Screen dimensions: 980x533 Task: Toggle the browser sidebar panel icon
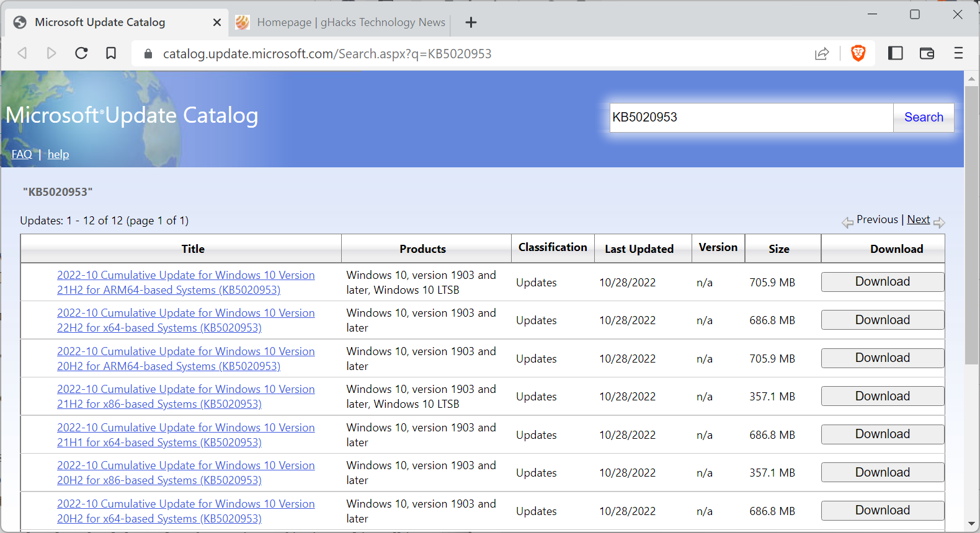[895, 53]
